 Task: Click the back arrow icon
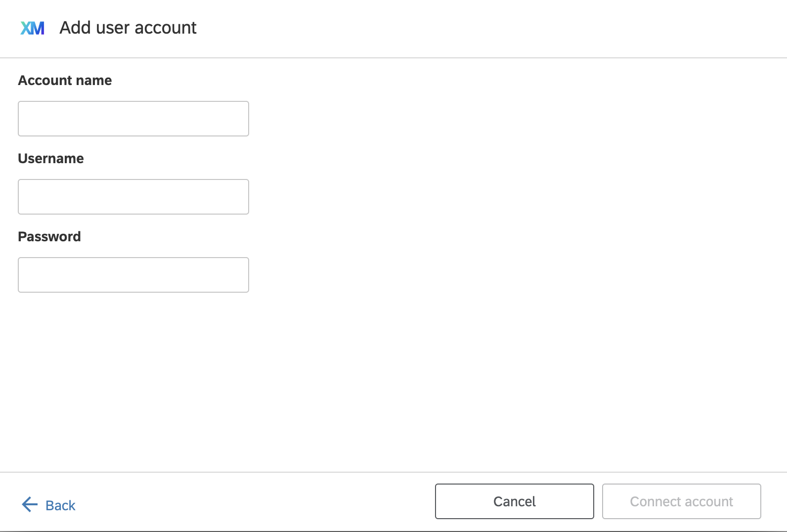(x=30, y=504)
